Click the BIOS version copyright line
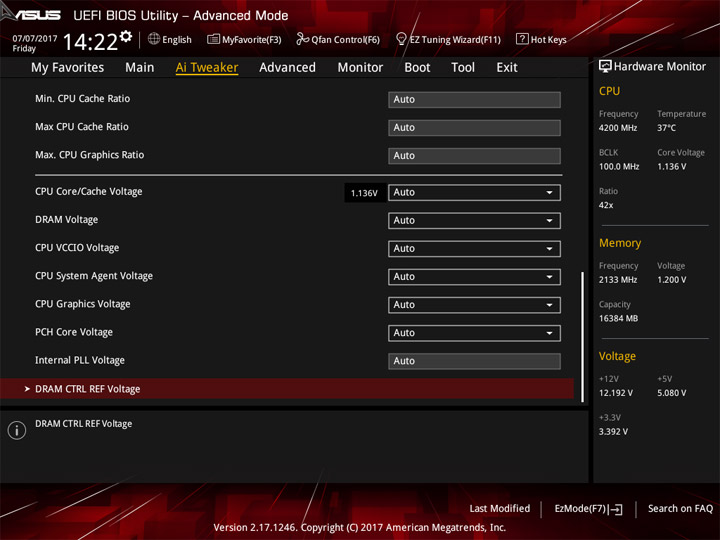The width and height of the screenshot is (720, 540). (360, 527)
